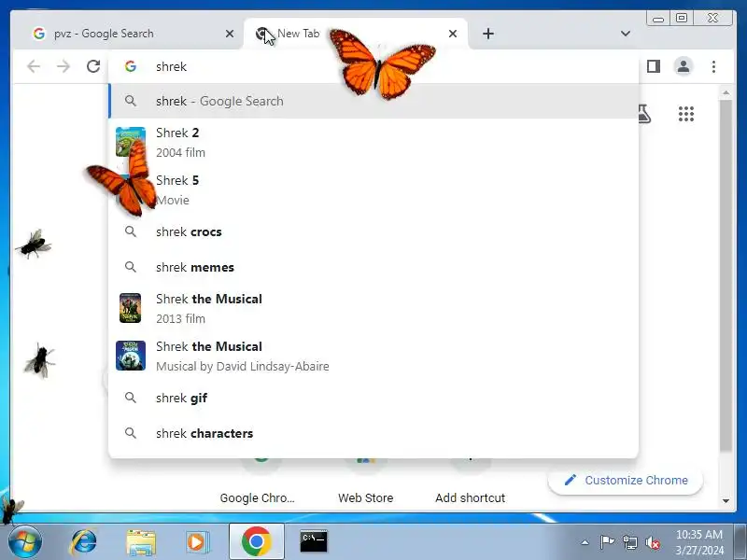
Task: Expand the tab search dropdown chevron
Action: point(625,34)
